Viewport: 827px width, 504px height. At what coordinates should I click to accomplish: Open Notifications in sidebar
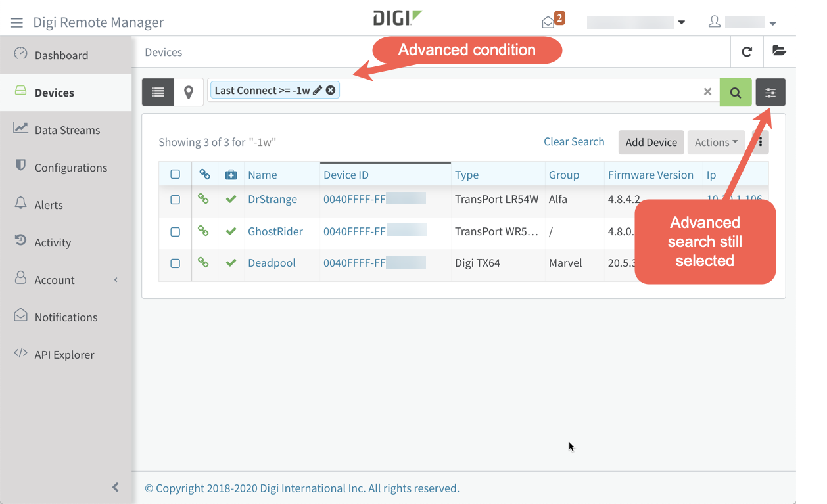(x=66, y=317)
